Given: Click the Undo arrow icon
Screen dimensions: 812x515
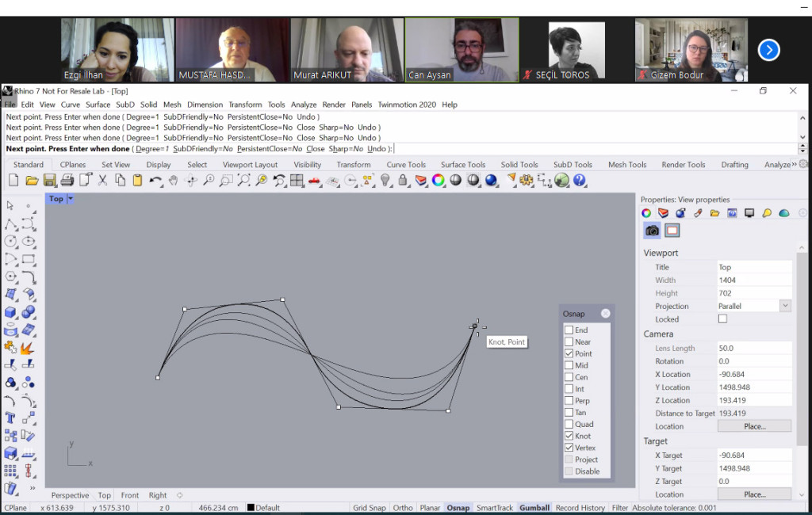Looking at the screenshot, I should click(x=155, y=181).
